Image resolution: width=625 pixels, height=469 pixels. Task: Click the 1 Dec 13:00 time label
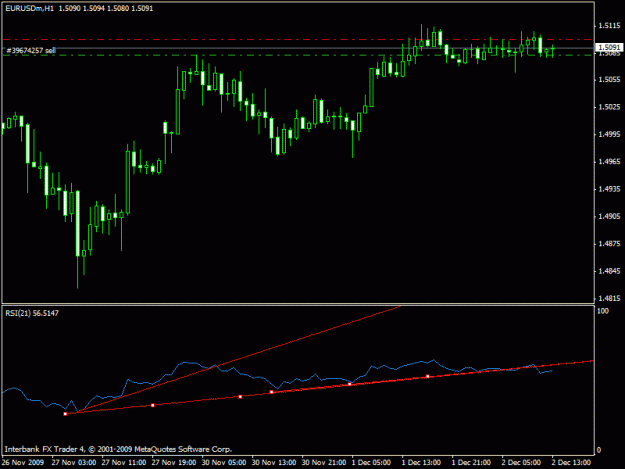click(421, 462)
